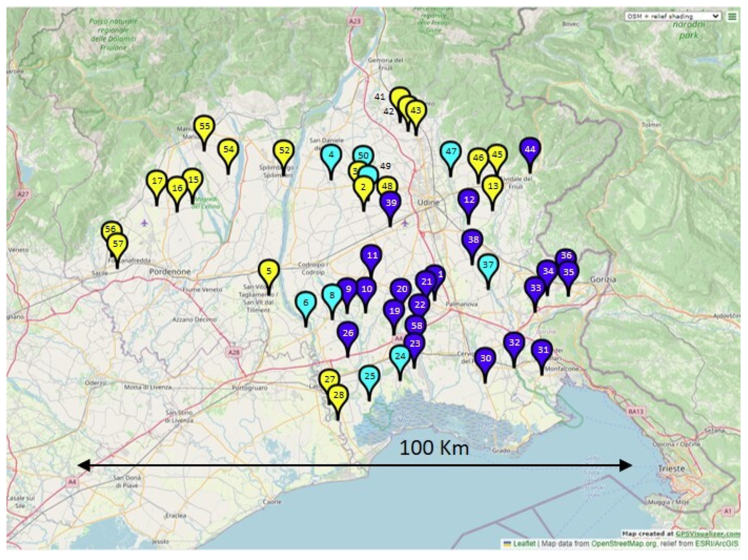The image size is (748, 560).
Task: Follow the Leaflet attribution link
Action: coord(524,544)
